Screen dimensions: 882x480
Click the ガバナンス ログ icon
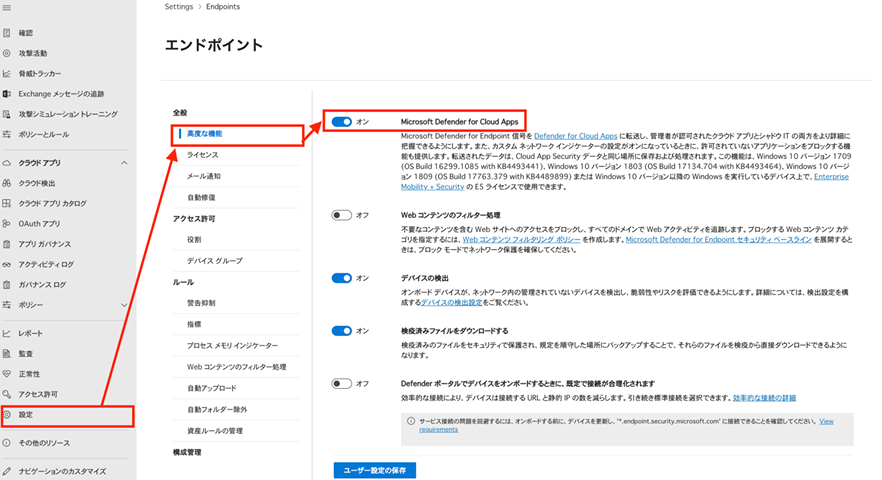[7, 285]
